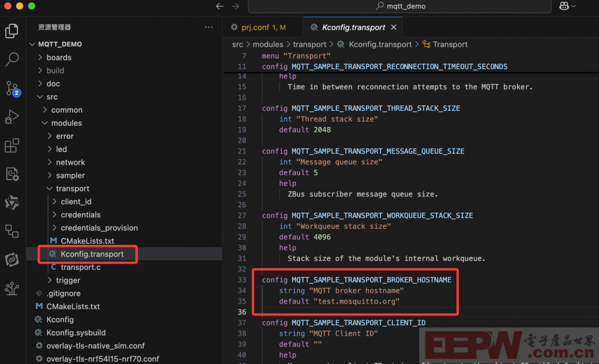Close the Kconfig.transport tab
This screenshot has width=599, height=364.
tap(394, 27)
